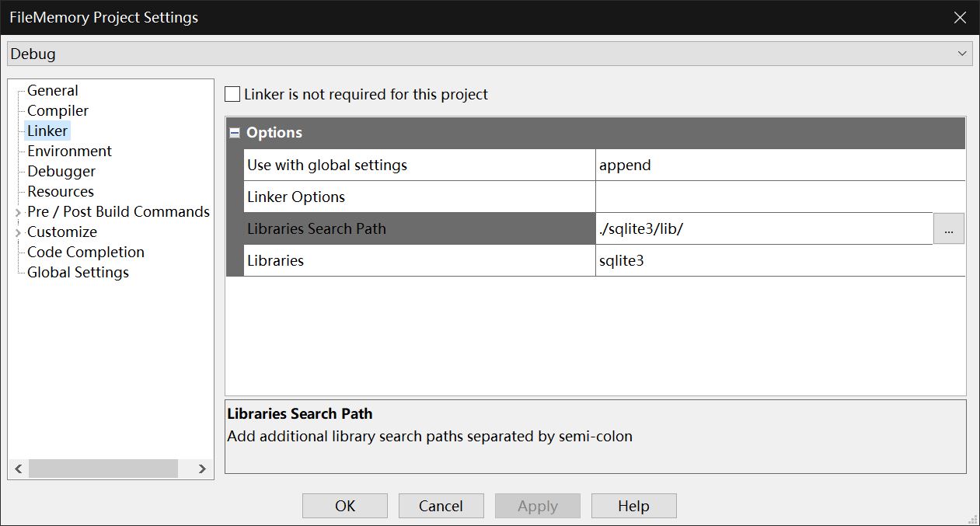This screenshot has width=980, height=526.
Task: Open the Compiler settings page
Action: coord(58,111)
